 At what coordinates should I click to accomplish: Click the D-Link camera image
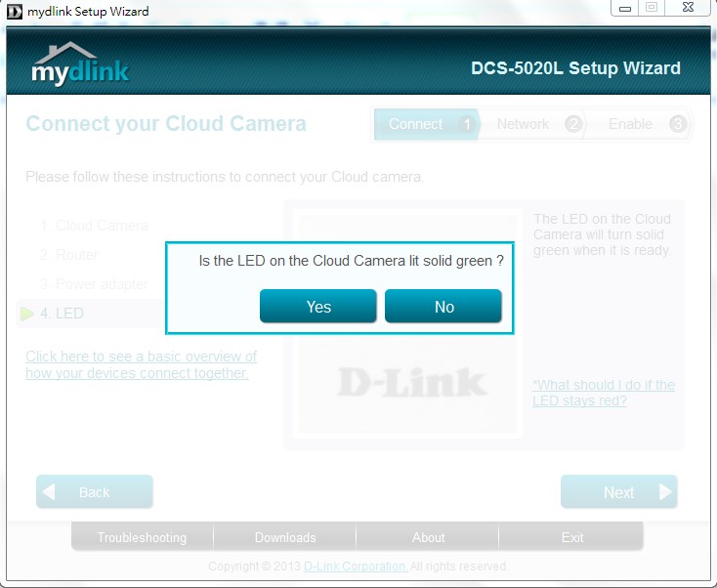point(408,323)
